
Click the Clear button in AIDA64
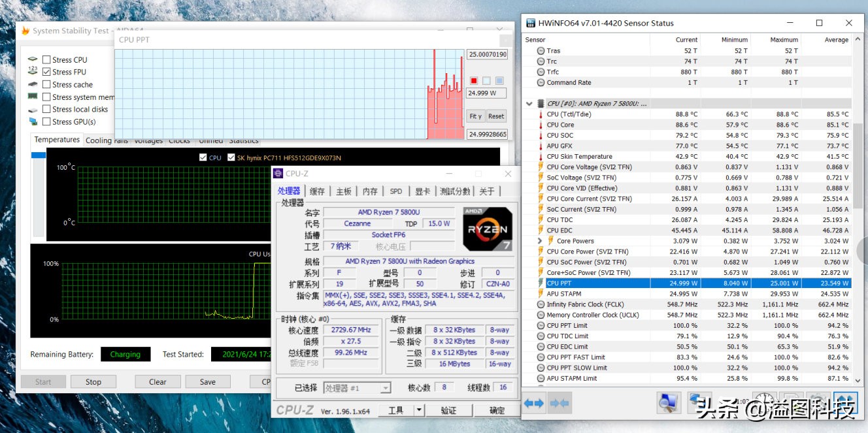point(158,382)
